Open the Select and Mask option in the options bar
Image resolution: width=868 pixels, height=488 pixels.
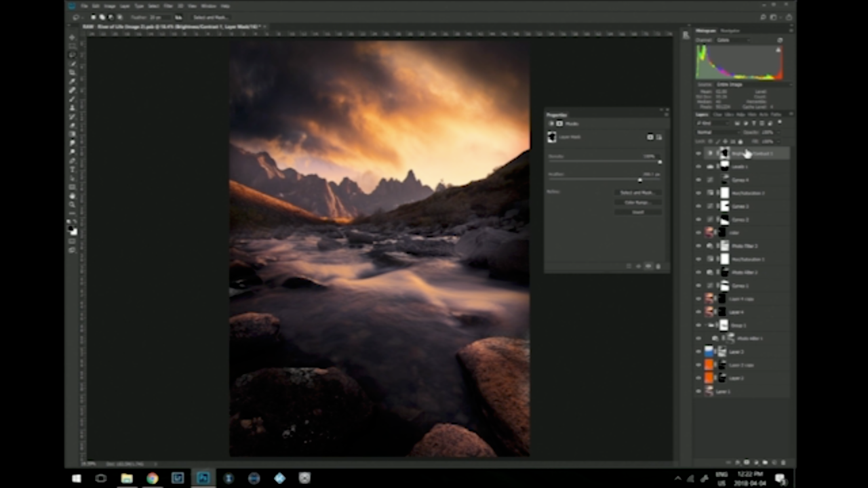tap(211, 17)
